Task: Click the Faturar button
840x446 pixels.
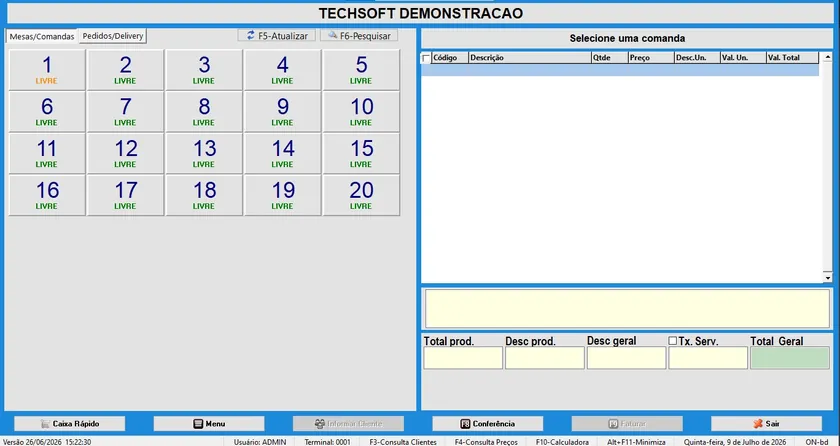Action: [x=627, y=424]
